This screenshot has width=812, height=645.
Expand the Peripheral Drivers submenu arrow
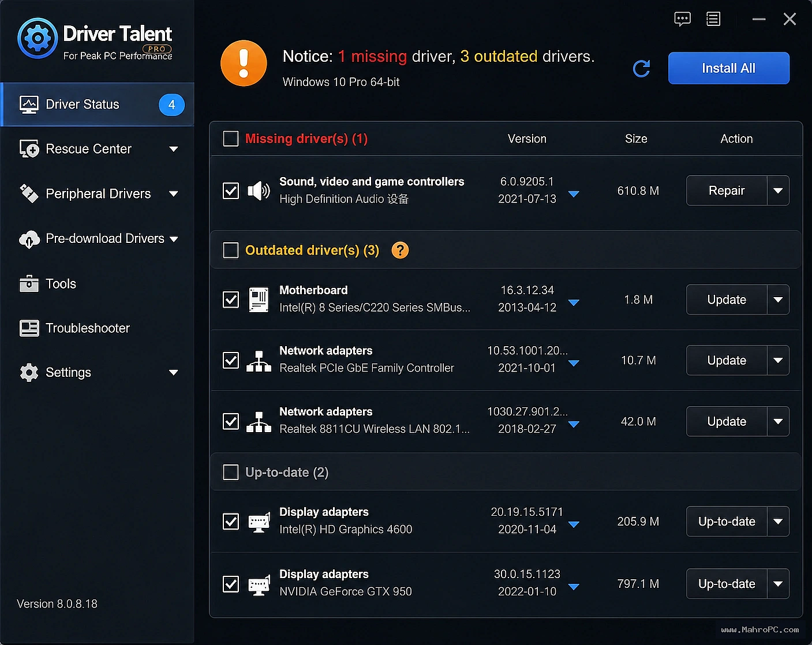pyautogui.click(x=173, y=194)
